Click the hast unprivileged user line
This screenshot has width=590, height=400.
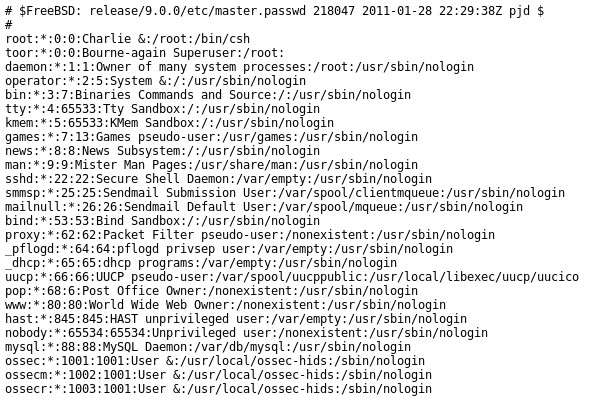pos(236,319)
